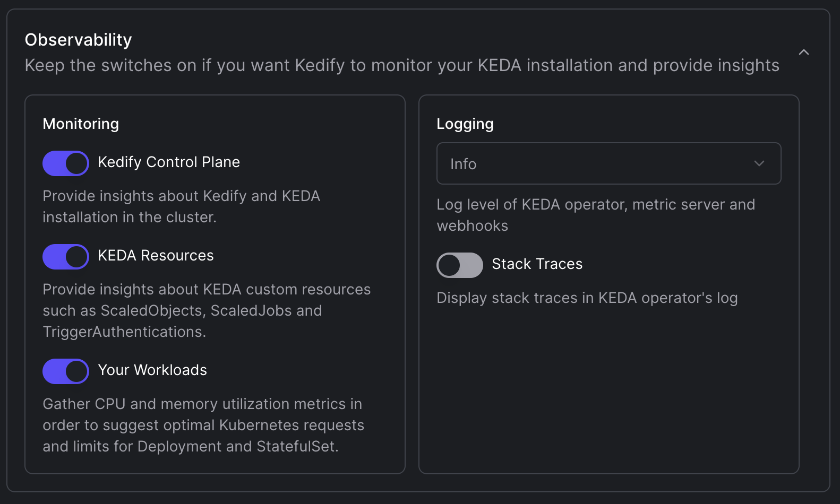Click the Kedify Control Plane label

point(169,162)
